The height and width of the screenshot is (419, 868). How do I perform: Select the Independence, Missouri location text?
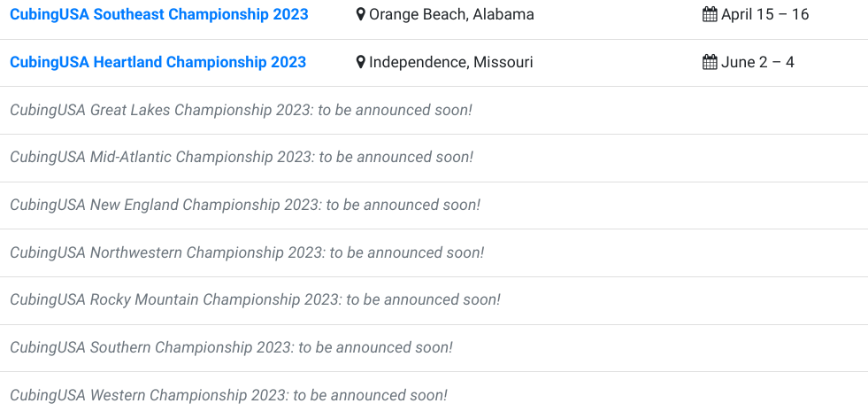click(450, 62)
